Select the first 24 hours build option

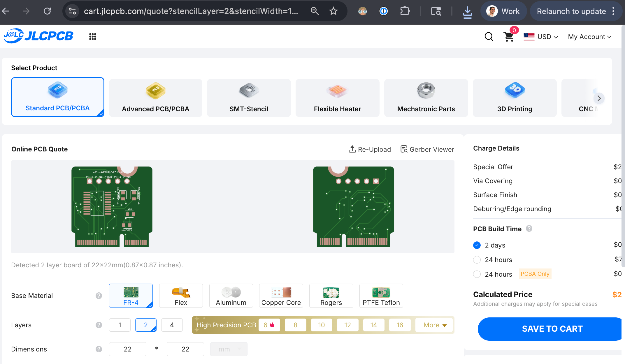click(x=477, y=260)
